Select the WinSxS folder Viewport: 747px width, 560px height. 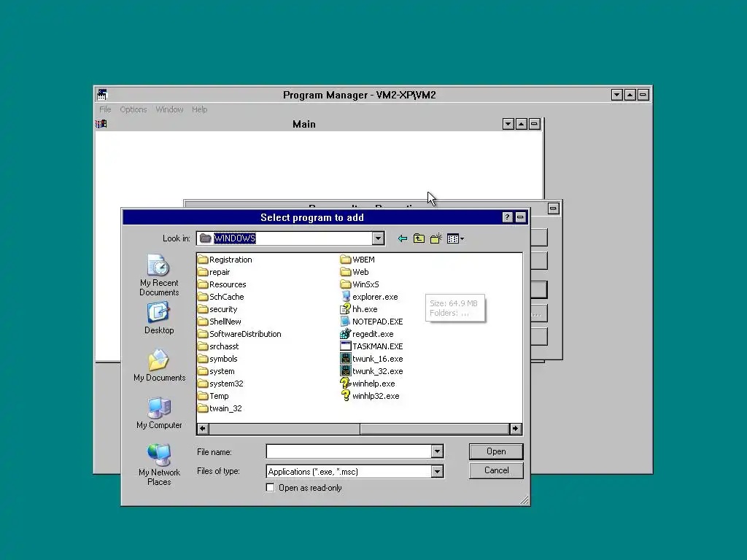pyautogui.click(x=360, y=284)
